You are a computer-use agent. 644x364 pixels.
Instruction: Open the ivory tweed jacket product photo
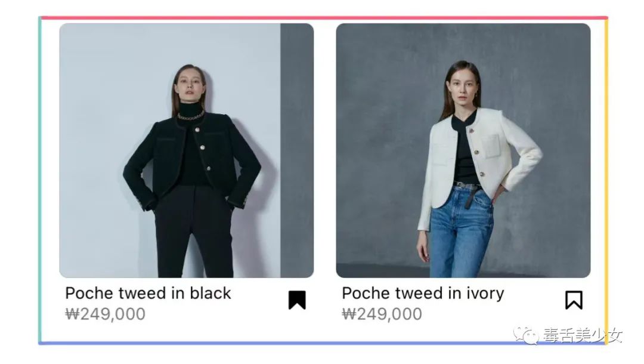click(x=463, y=150)
